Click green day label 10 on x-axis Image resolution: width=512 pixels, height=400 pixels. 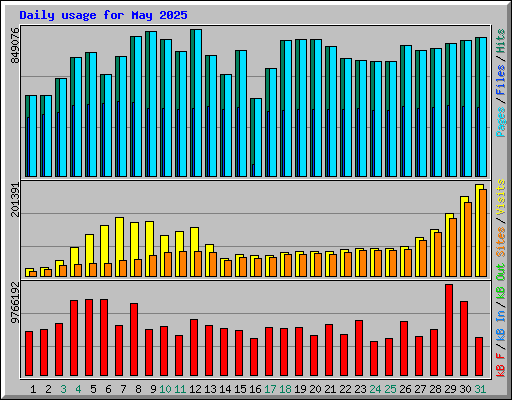165,389
